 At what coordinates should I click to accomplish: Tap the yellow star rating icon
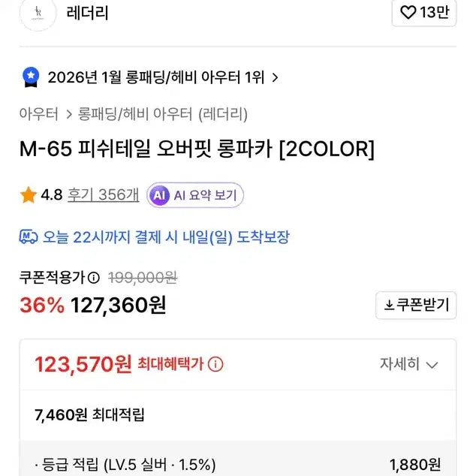(29, 195)
